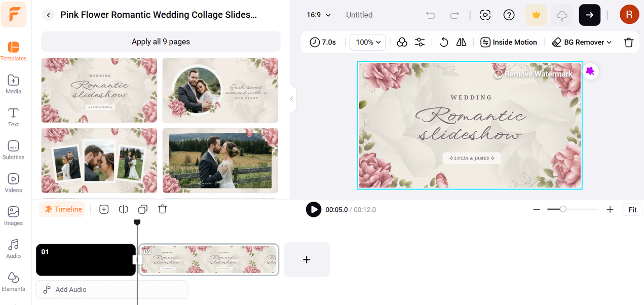Viewport: 644px width, 305px height.
Task: Split clip using timeline split icon
Action: coord(123,209)
